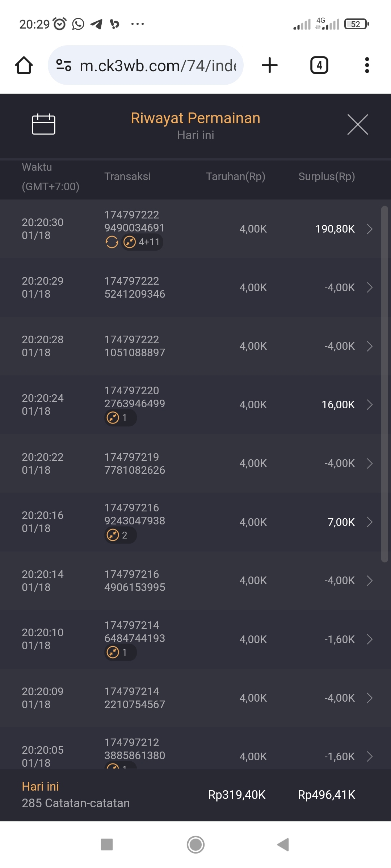Screen dimensions: 391x868
Task: Open browser three-dot menu
Action: 367,65
